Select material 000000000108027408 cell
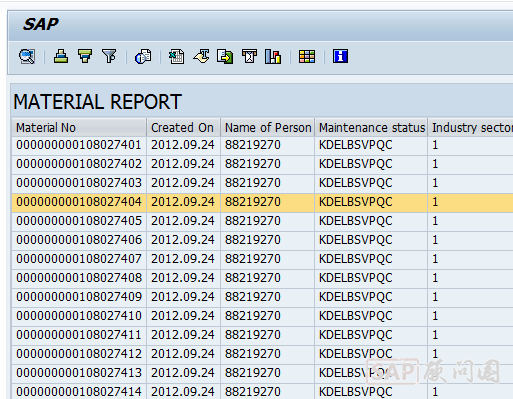Viewport: 513px width, 399px height. [79, 278]
